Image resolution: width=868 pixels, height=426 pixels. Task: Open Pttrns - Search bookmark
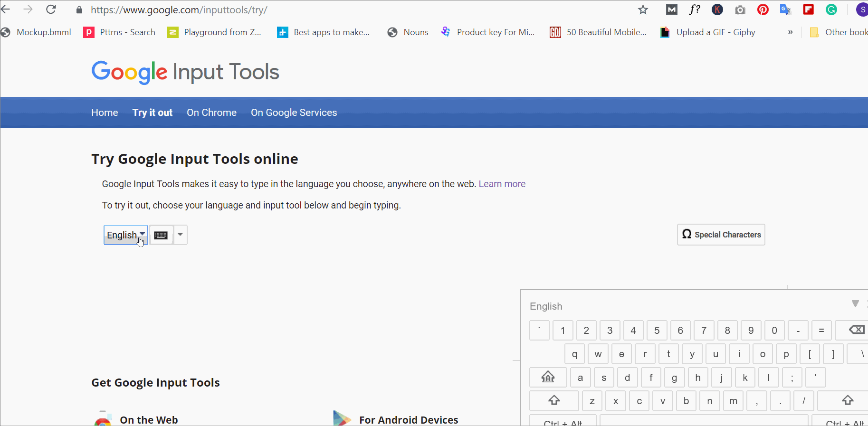(119, 32)
